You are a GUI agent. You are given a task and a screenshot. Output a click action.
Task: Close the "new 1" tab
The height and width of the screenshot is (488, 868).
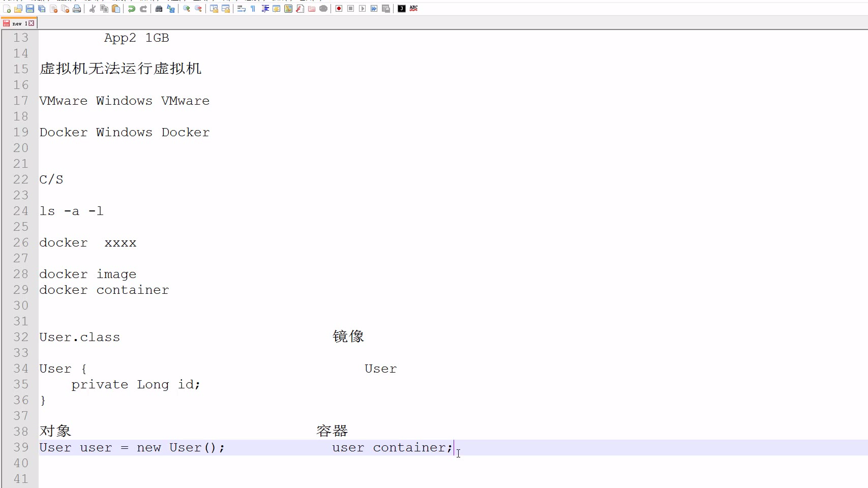[32, 23]
